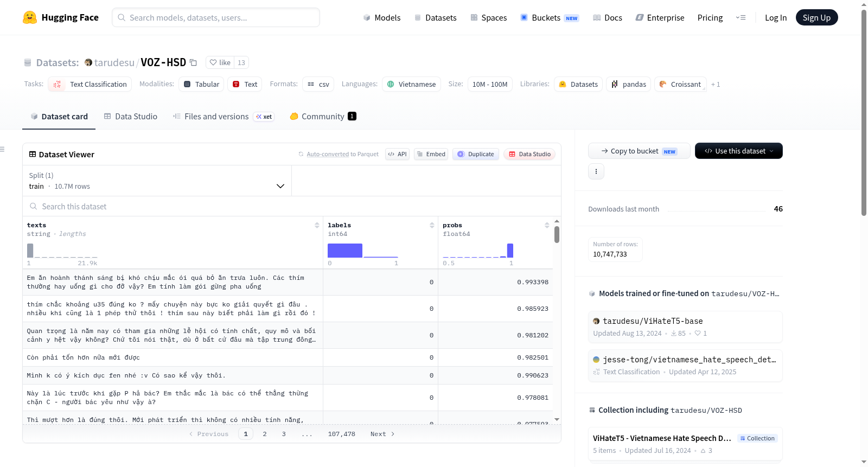Viewport: 868px width, 467px height.
Task: Click the Log In link
Action: point(776,18)
